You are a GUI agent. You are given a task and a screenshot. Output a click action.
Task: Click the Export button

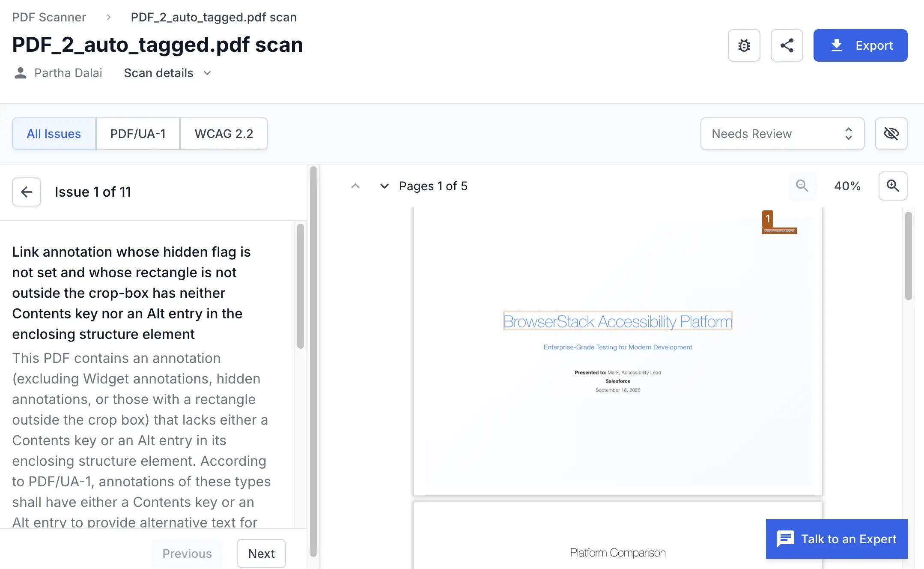[860, 45]
